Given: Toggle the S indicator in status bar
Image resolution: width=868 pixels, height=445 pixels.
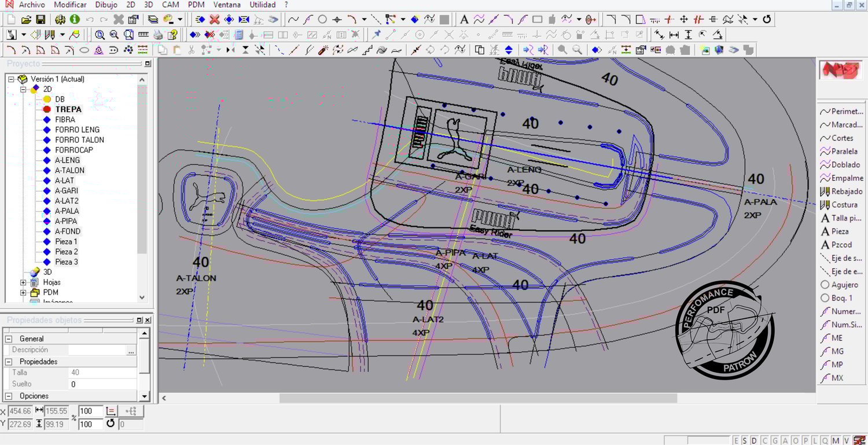Looking at the screenshot, I should pos(745,440).
